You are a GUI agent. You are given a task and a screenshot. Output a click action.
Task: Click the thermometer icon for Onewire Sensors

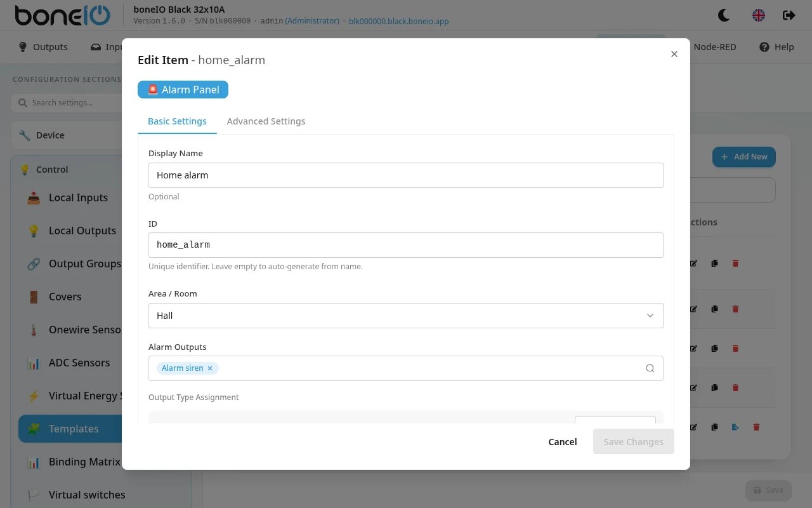point(34,330)
